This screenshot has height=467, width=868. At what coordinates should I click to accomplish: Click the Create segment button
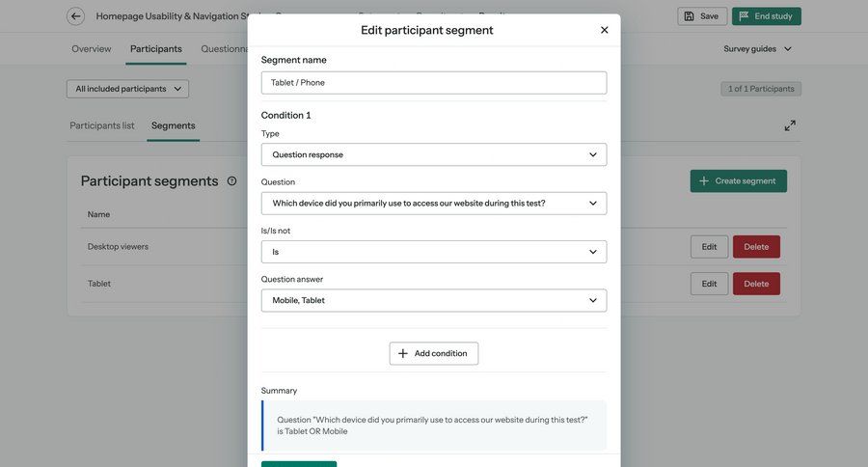(738, 181)
